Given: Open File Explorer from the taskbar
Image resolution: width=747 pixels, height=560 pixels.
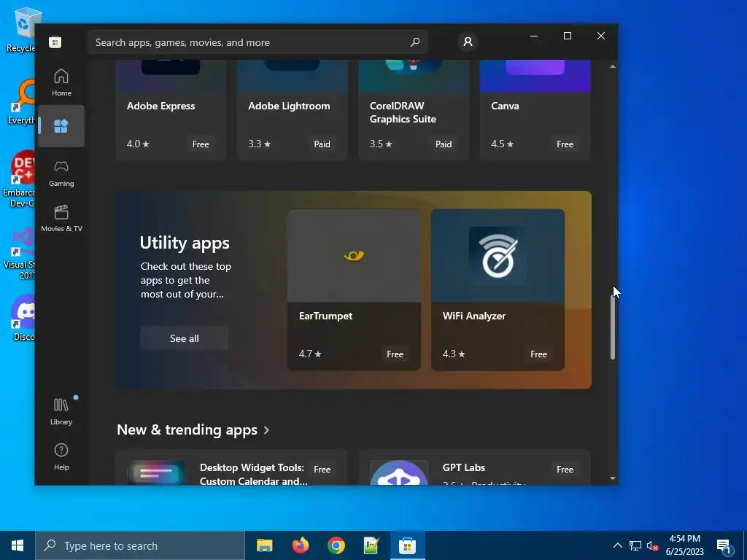Looking at the screenshot, I should click(264, 545).
